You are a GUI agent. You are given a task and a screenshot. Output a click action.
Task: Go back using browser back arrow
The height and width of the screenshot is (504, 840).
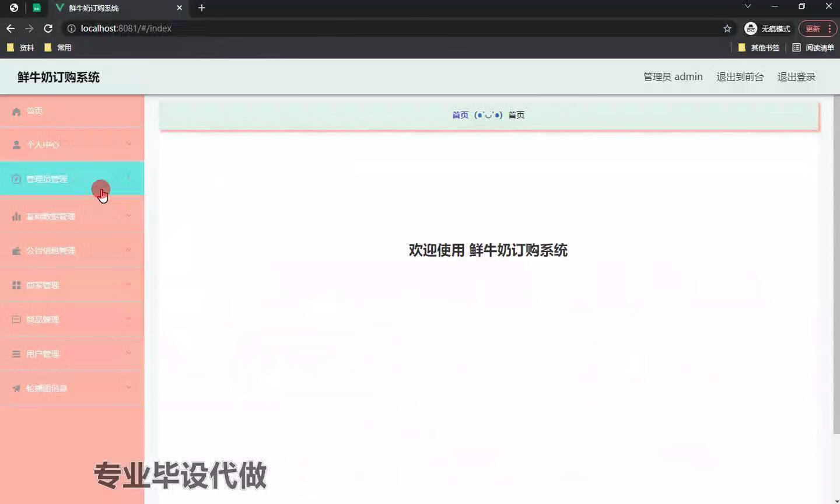click(x=10, y=29)
